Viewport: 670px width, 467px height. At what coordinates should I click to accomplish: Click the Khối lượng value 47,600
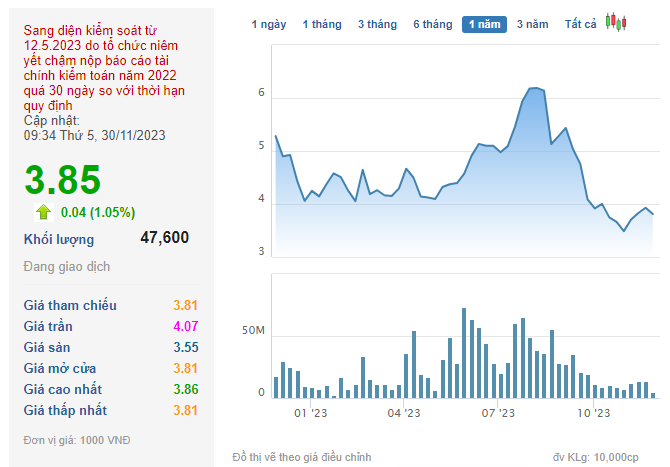pos(164,238)
